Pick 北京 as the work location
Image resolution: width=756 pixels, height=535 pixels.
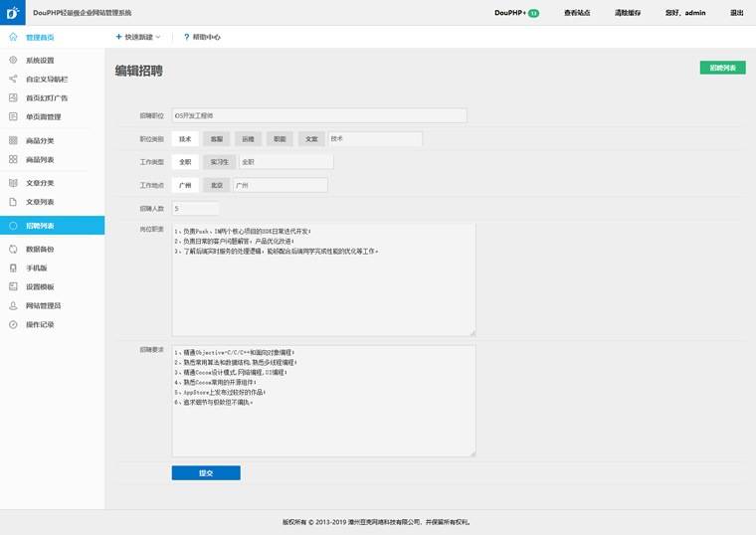215,185
